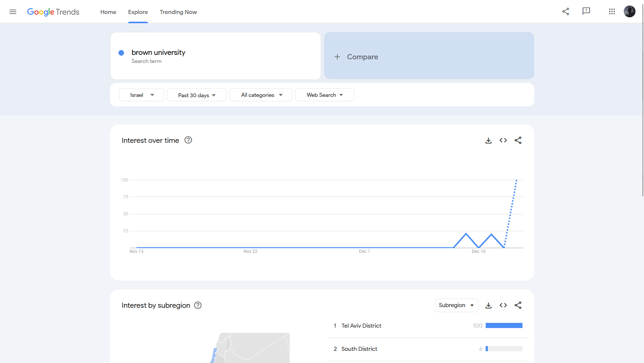This screenshot has height=363, width=644.
Task: Click the Google Trends logo
Action: click(53, 12)
